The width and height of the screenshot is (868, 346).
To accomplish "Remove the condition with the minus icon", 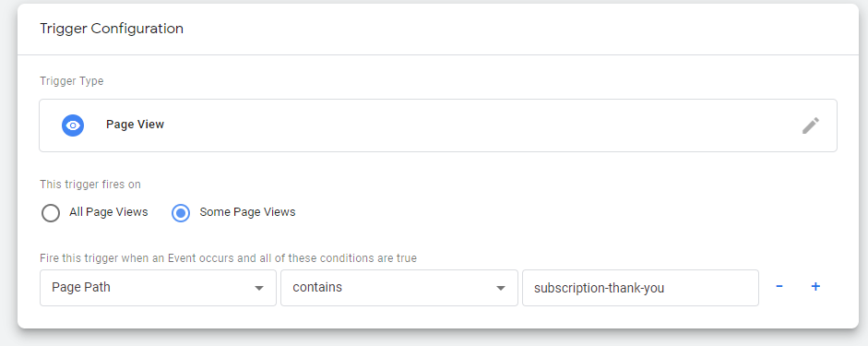I will coord(779,287).
